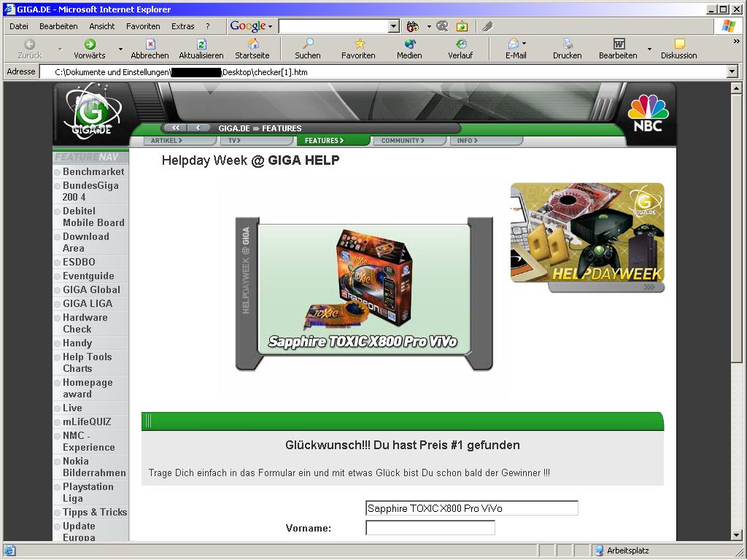Click the single-arrow back button in GIGA header
This screenshot has width=747, height=560.
point(198,128)
